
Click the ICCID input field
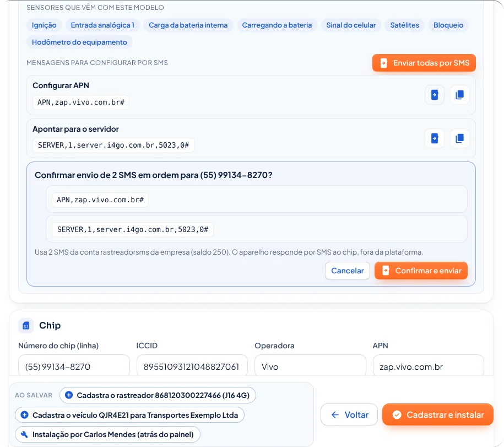point(192,367)
